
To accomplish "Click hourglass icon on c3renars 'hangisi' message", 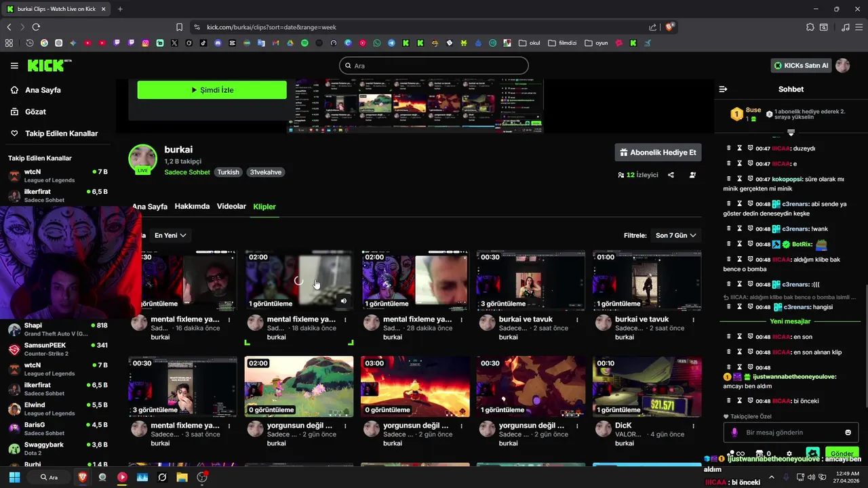I will [x=740, y=306].
